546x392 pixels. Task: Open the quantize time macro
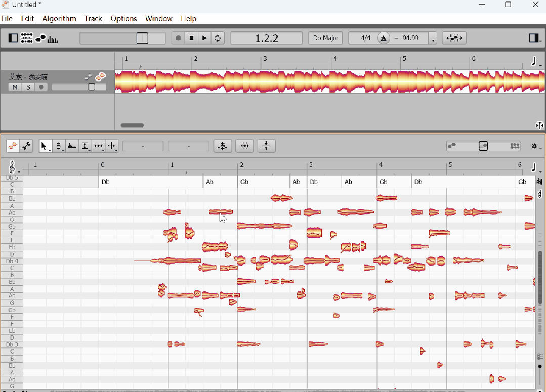pyautogui.click(x=244, y=146)
